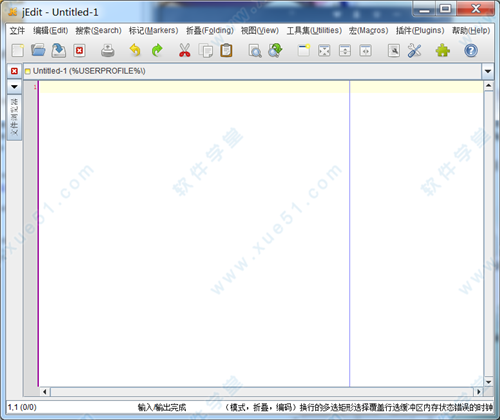Open buffer options icon
This screenshot has height=420, width=500.
tap(394, 51)
